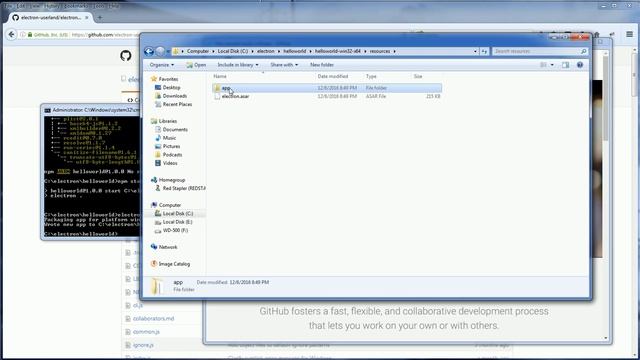The image size is (640, 360).
Task: Refresh the Explorer folder view
Action: tap(484, 51)
